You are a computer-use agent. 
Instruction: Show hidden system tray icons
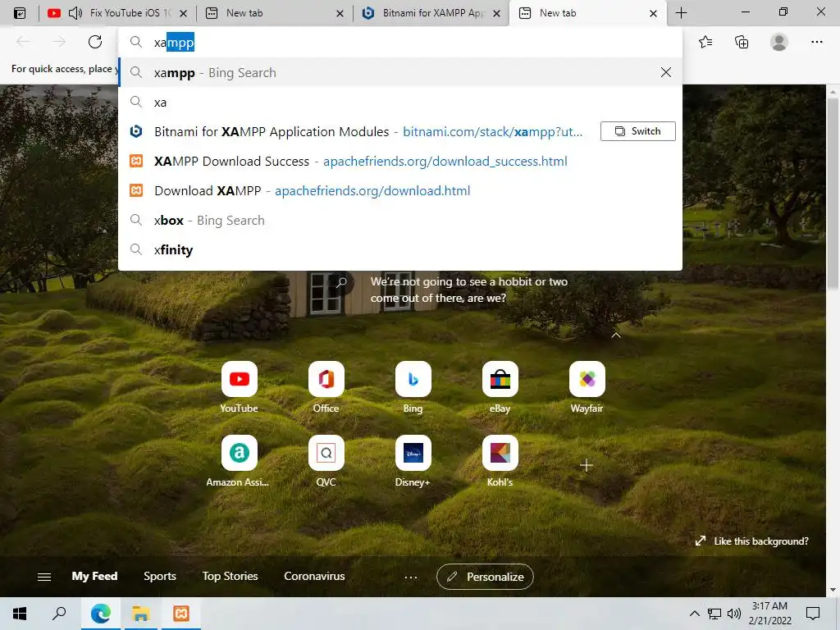click(x=694, y=614)
